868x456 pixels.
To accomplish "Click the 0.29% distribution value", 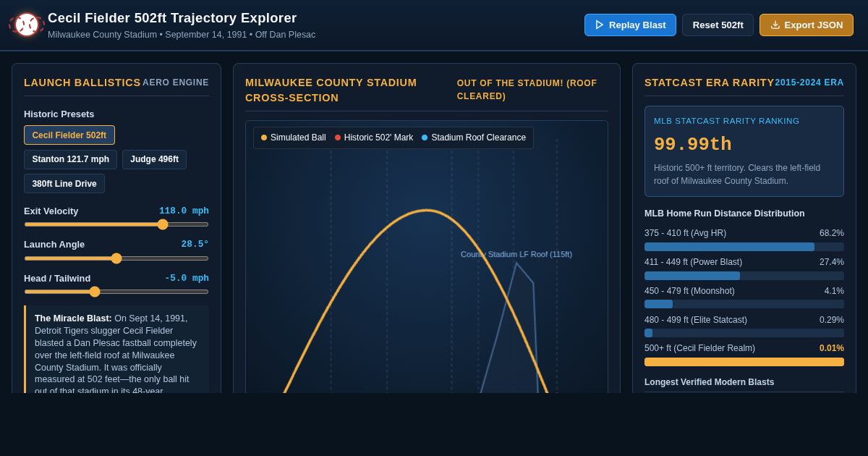I will (832, 320).
